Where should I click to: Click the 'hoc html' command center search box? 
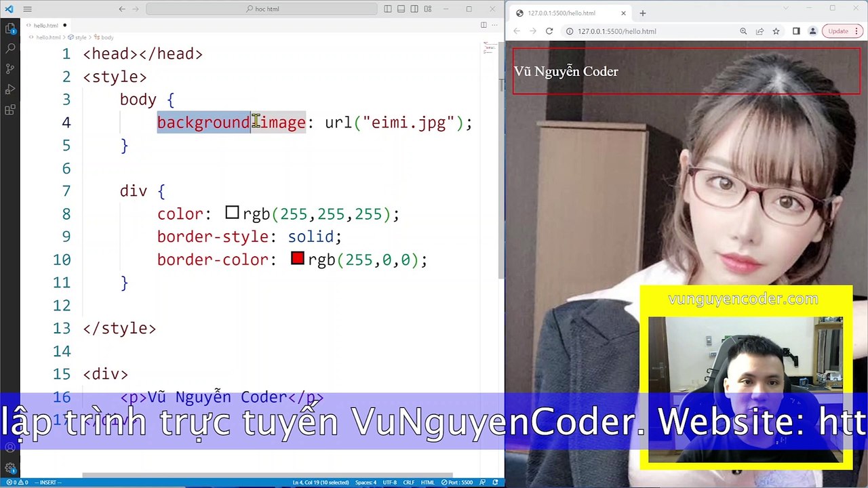262,9
